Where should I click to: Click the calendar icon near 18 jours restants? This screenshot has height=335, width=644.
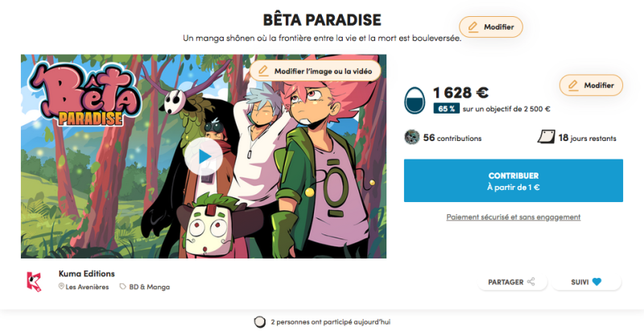coord(547,137)
